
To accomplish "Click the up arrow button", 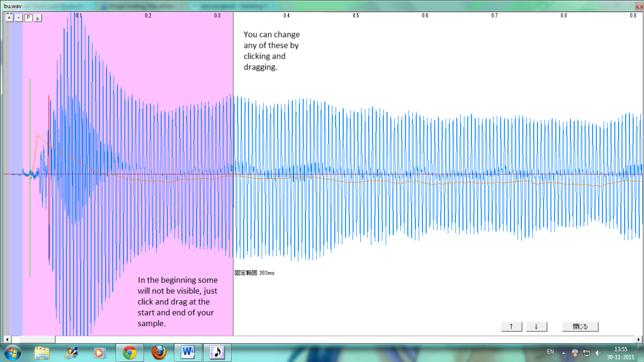I will [x=511, y=327].
